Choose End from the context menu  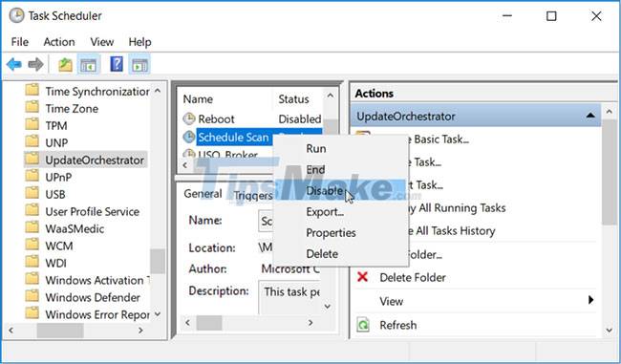point(341,169)
